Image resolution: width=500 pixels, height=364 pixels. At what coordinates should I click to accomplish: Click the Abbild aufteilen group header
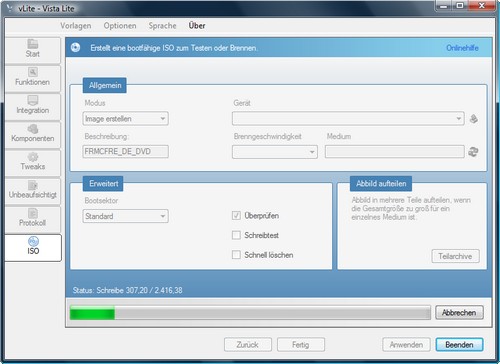click(381, 184)
